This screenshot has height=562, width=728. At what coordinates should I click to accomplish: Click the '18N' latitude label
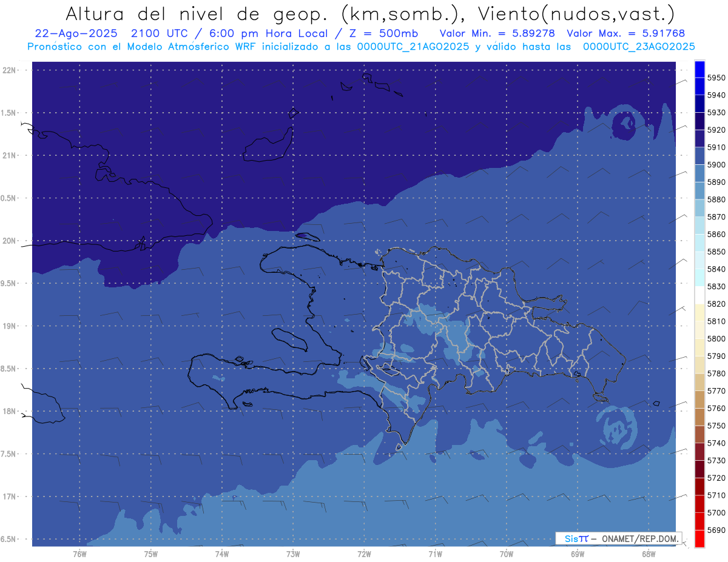pos(9,411)
